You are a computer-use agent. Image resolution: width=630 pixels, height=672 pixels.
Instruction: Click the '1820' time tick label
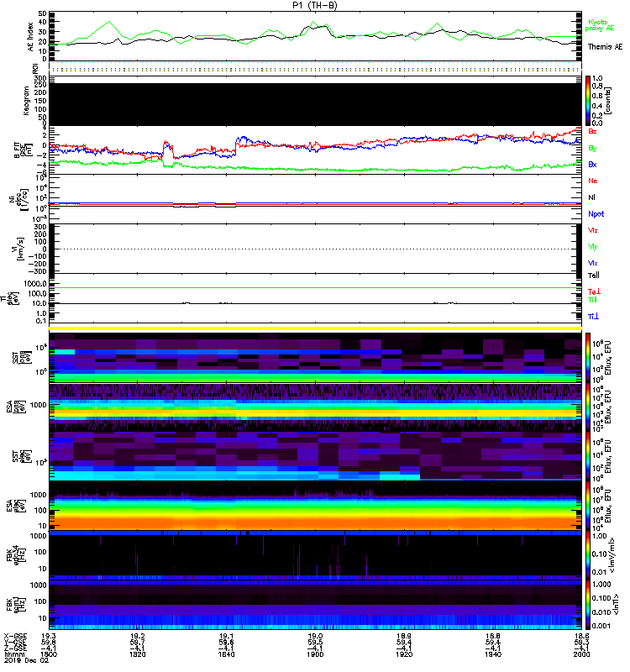[138, 654]
